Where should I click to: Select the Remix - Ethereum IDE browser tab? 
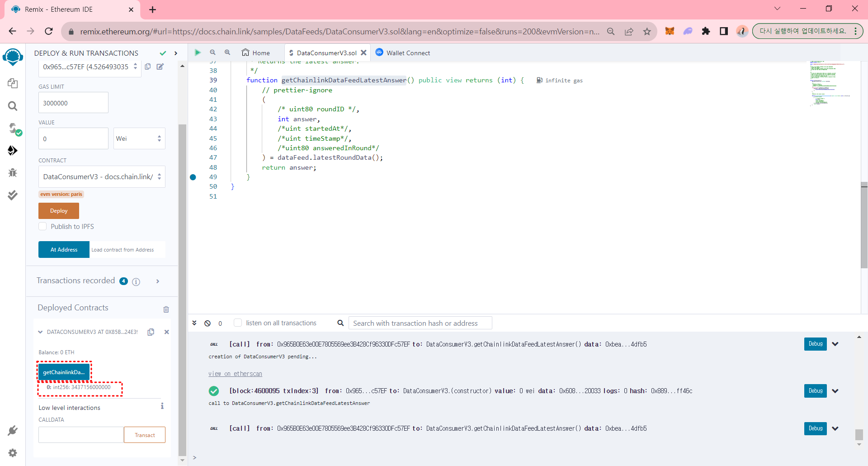[72, 10]
